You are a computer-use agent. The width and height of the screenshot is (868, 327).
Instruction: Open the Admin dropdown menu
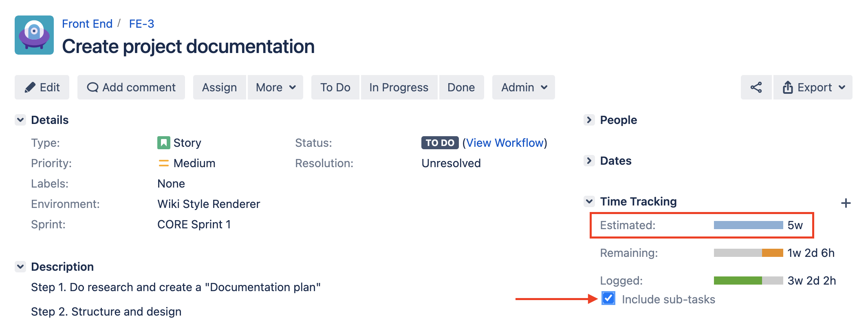tap(524, 87)
